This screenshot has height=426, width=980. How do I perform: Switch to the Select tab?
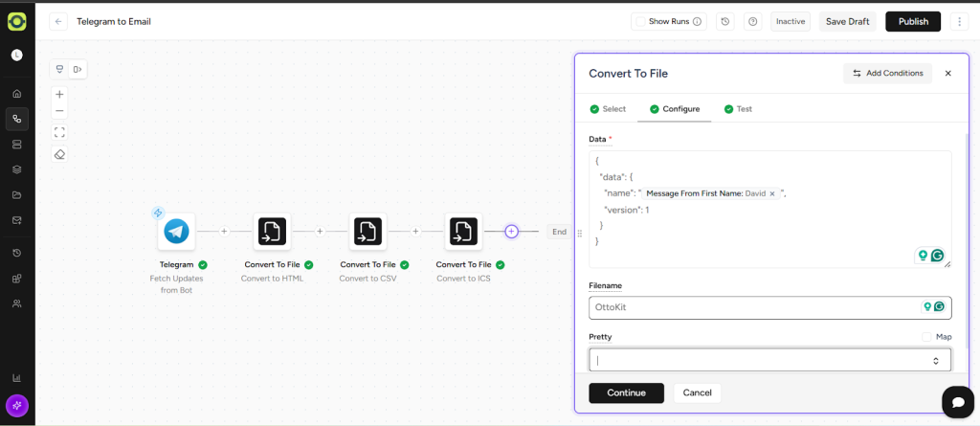pos(608,109)
